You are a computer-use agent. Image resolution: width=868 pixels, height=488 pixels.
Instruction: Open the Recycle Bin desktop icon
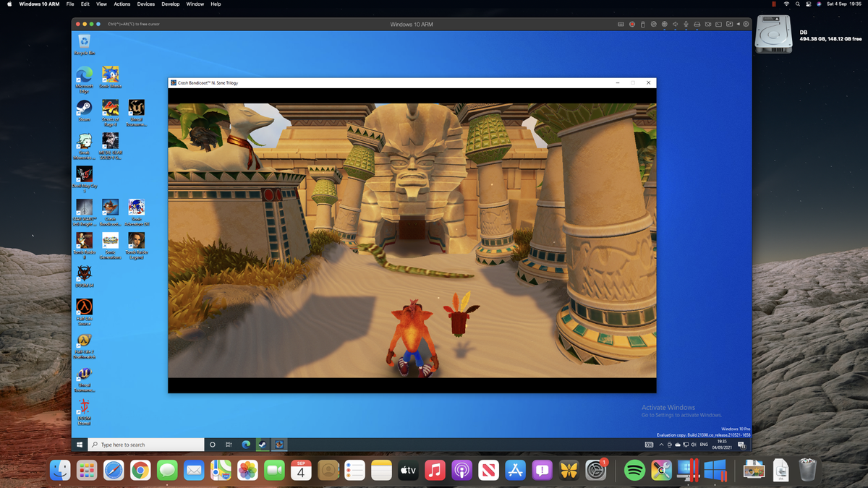84,45
